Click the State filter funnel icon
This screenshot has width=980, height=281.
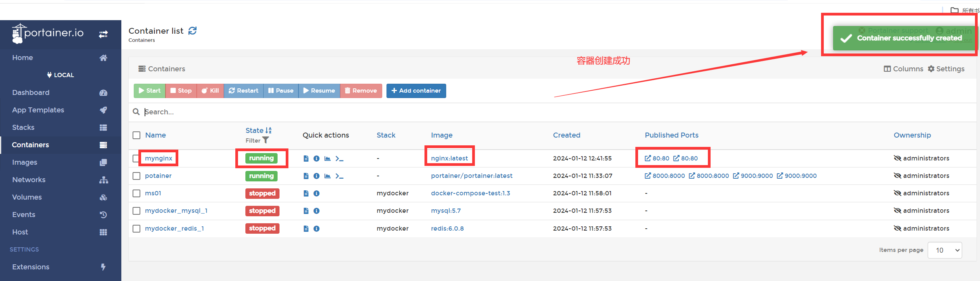click(x=266, y=140)
